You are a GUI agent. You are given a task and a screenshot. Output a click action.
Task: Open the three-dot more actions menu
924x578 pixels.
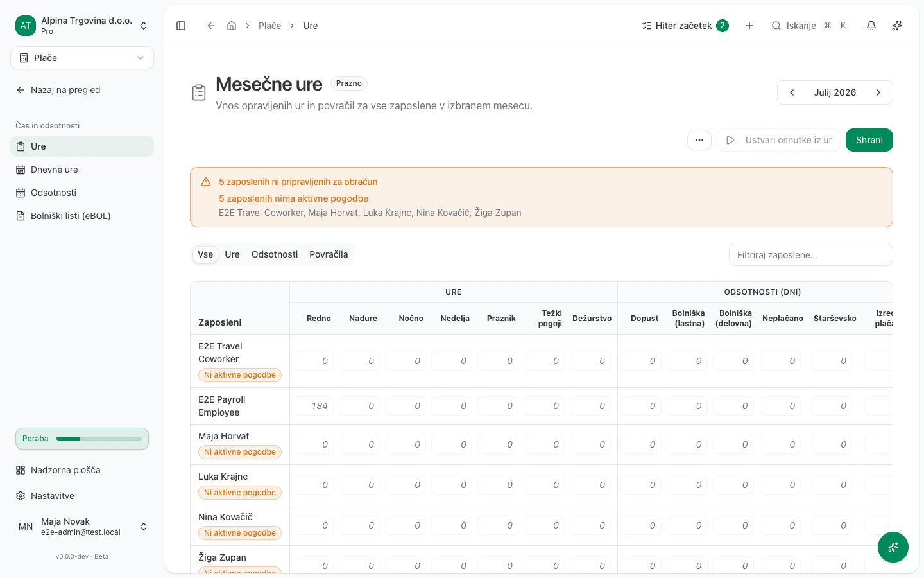click(x=699, y=140)
